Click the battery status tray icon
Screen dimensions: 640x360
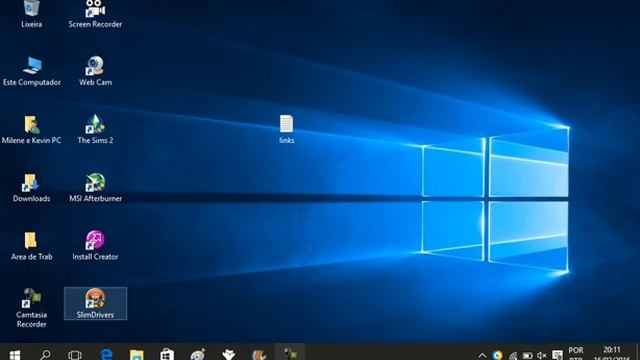[x=527, y=356]
